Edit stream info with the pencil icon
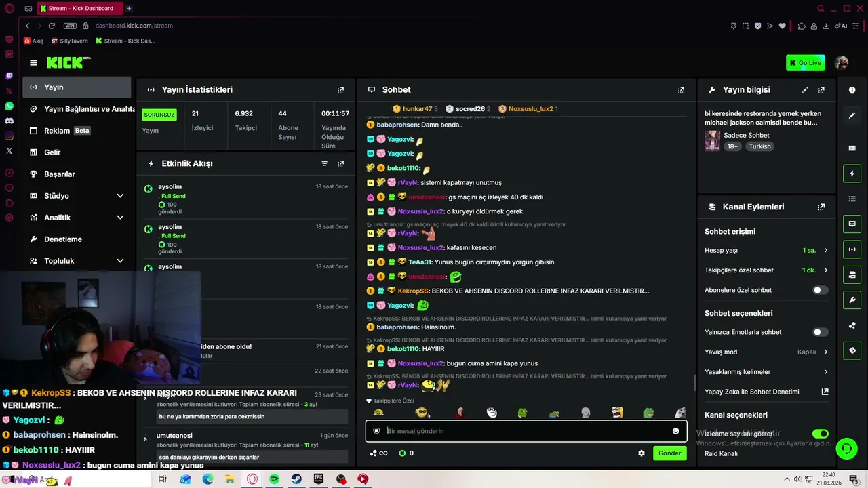The width and height of the screenshot is (868, 488). click(805, 89)
